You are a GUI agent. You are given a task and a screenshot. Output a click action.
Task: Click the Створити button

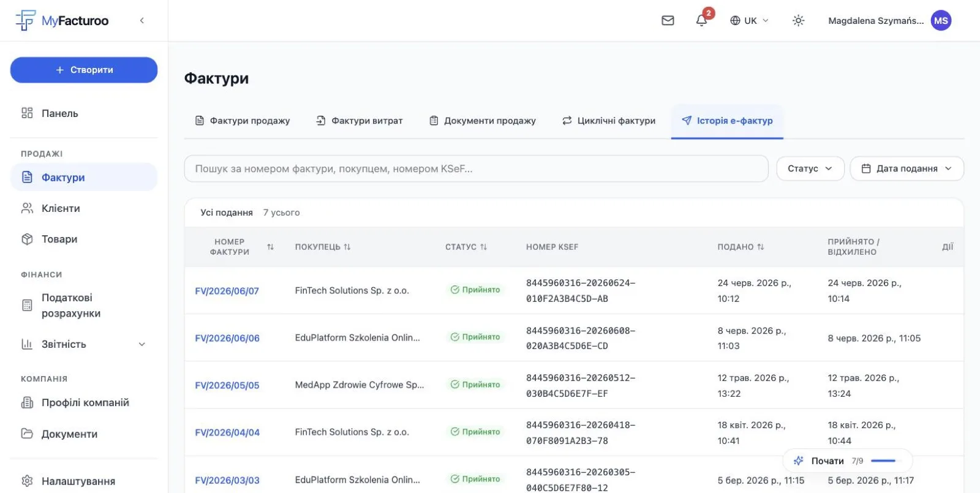84,70
